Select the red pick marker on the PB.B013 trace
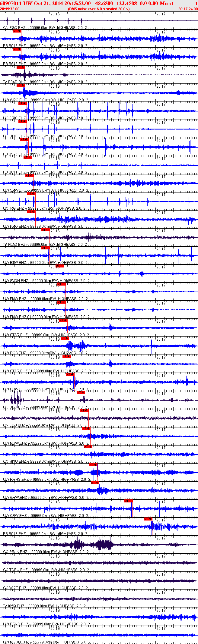Screen dimensions: 198x644 point(17,31)
